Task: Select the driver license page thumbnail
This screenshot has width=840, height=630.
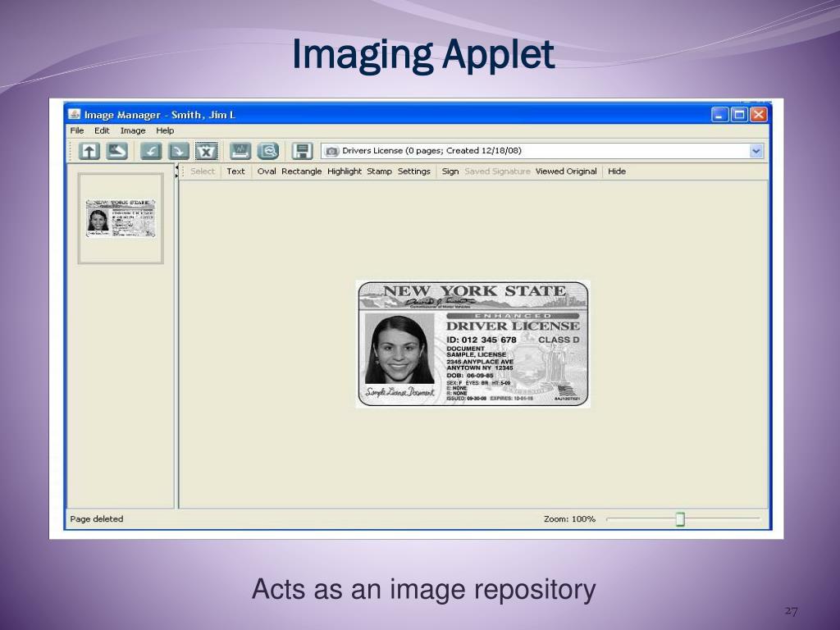Action: point(121,218)
